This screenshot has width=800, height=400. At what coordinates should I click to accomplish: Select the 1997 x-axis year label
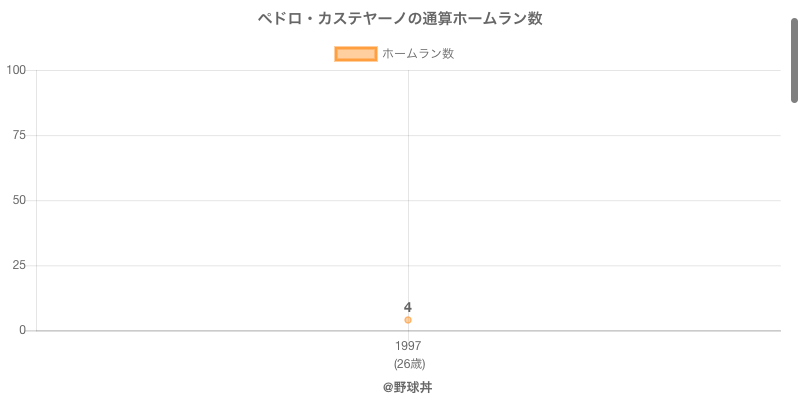point(408,346)
